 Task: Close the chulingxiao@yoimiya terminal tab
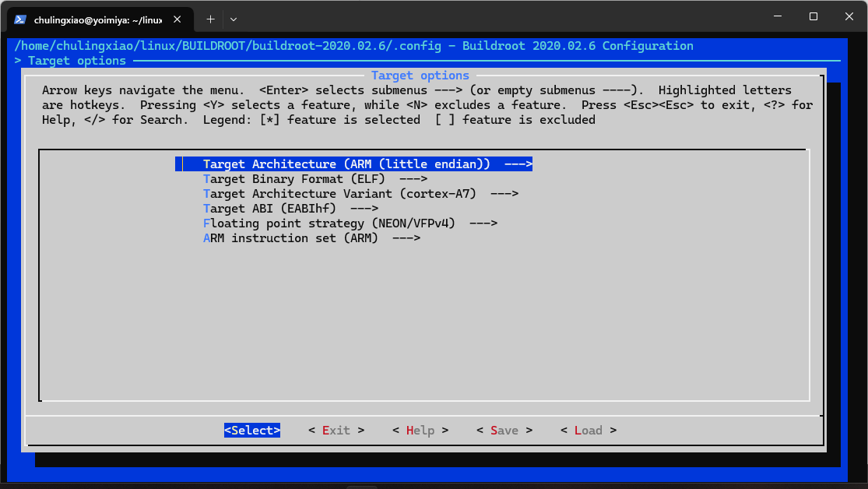[177, 19]
